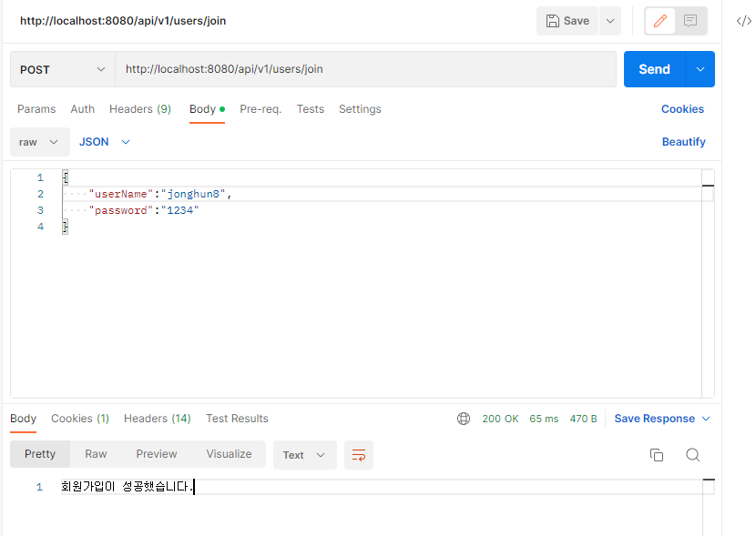
Task: Click the request URL input field
Action: click(x=365, y=69)
